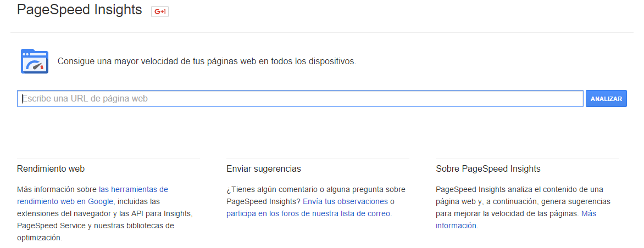This screenshot has width=644, height=248.
Task: Open the 'Envía tus observaciones' link
Action: [x=346, y=201]
